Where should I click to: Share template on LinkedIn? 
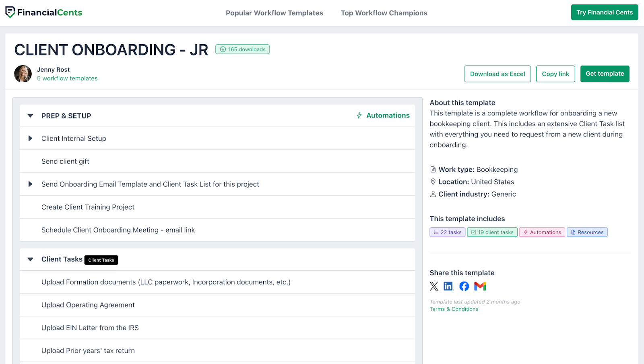click(x=448, y=286)
